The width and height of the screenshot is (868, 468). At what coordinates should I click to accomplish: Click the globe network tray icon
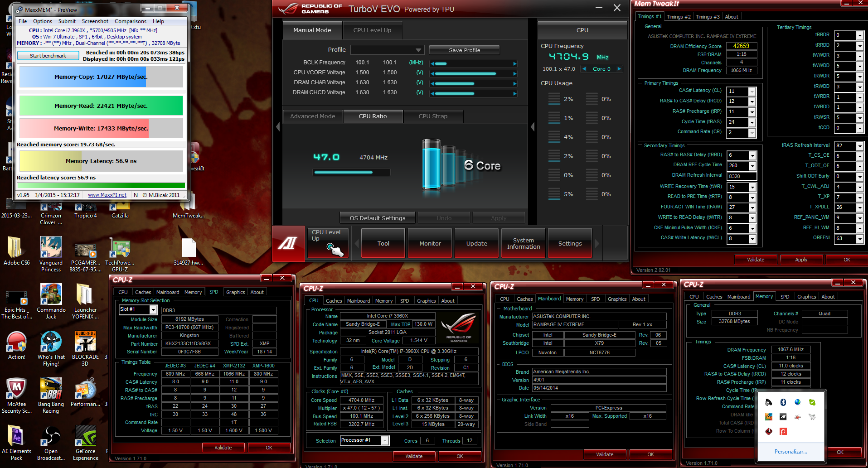click(x=797, y=402)
